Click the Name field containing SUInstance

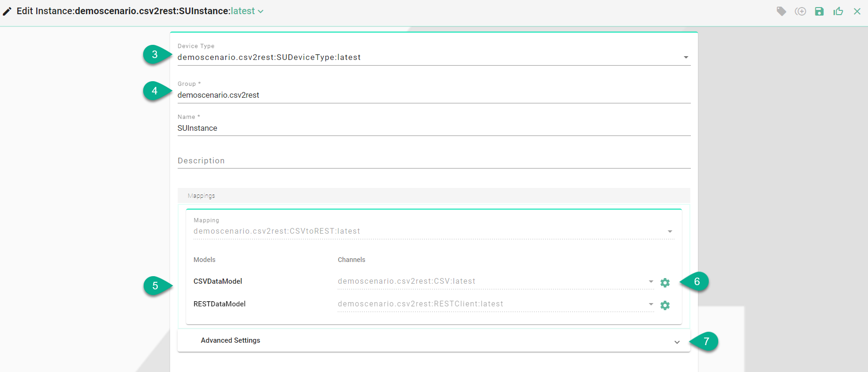pyautogui.click(x=433, y=128)
